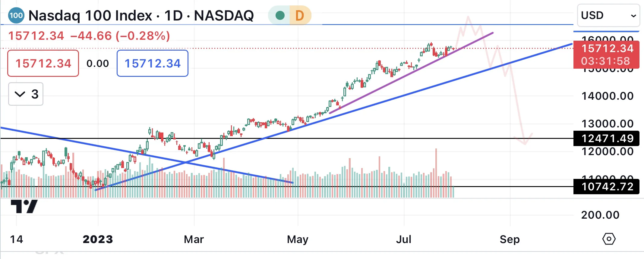Image resolution: width=644 pixels, height=259 pixels.
Task: Click the Nasdaq 100 symbol logo icon
Action: 16,15
